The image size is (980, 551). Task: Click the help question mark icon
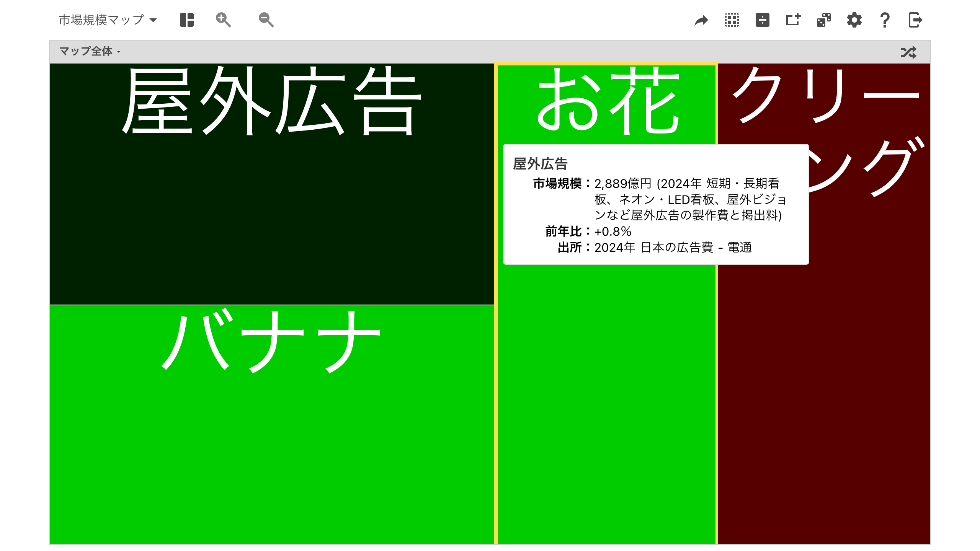885,20
